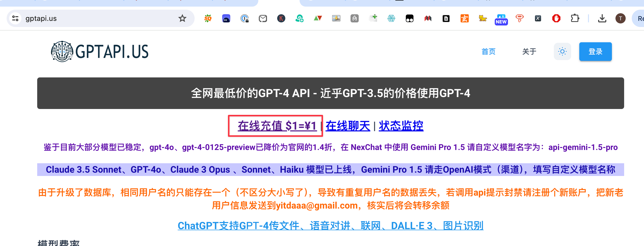Open 关于 page in site navigation
This screenshot has width=644, height=246.
(529, 51)
